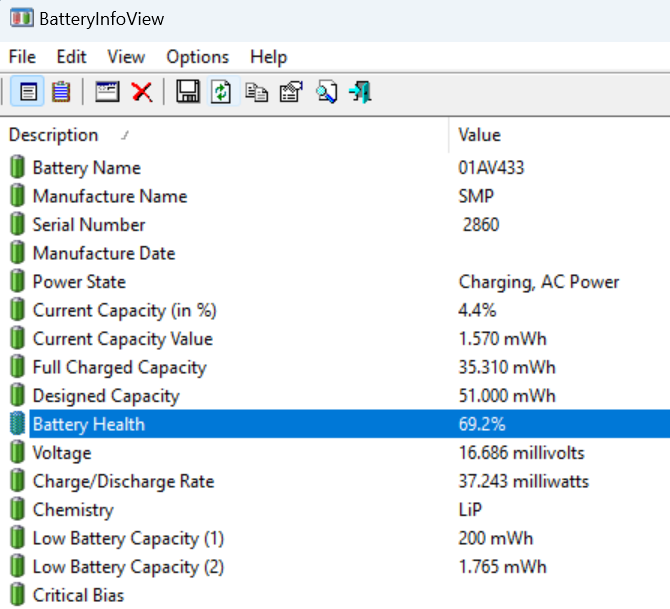
Task: Click the Charging, AC Power value
Action: point(539,282)
